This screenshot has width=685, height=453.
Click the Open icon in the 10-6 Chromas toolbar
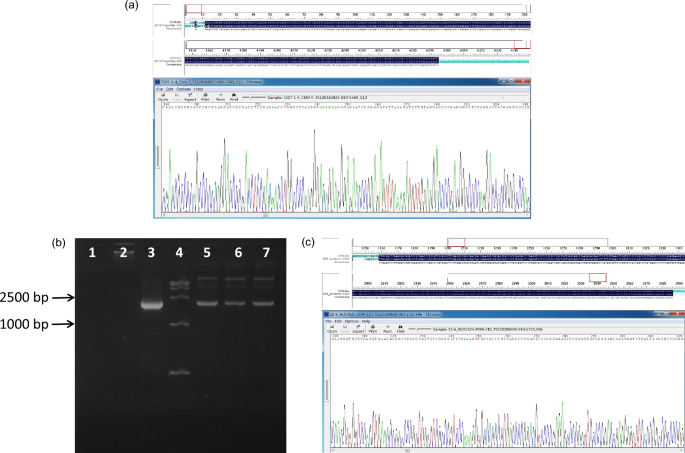coord(332,329)
